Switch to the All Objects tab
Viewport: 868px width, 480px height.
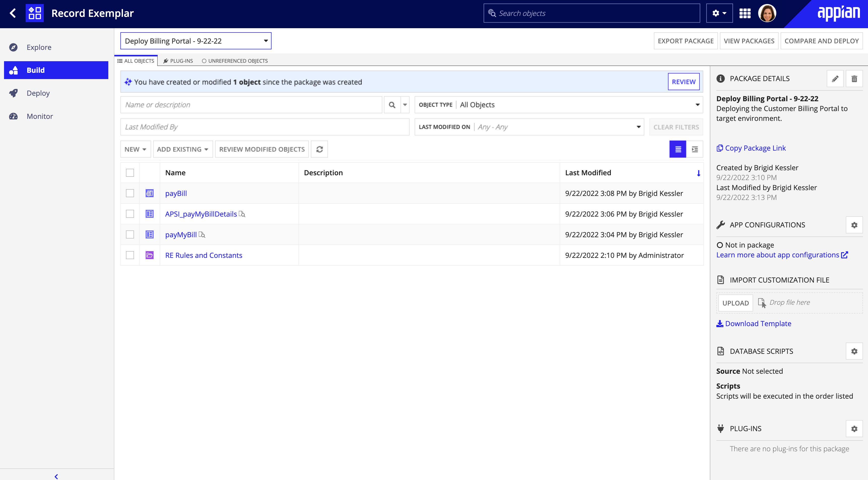136,61
